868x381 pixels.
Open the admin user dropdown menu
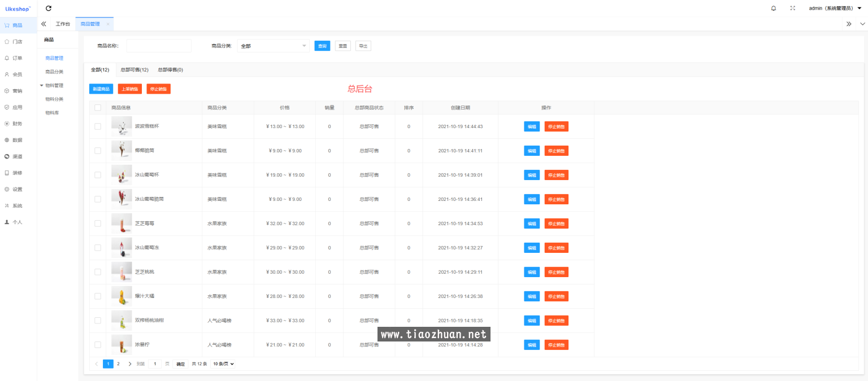(x=835, y=8)
